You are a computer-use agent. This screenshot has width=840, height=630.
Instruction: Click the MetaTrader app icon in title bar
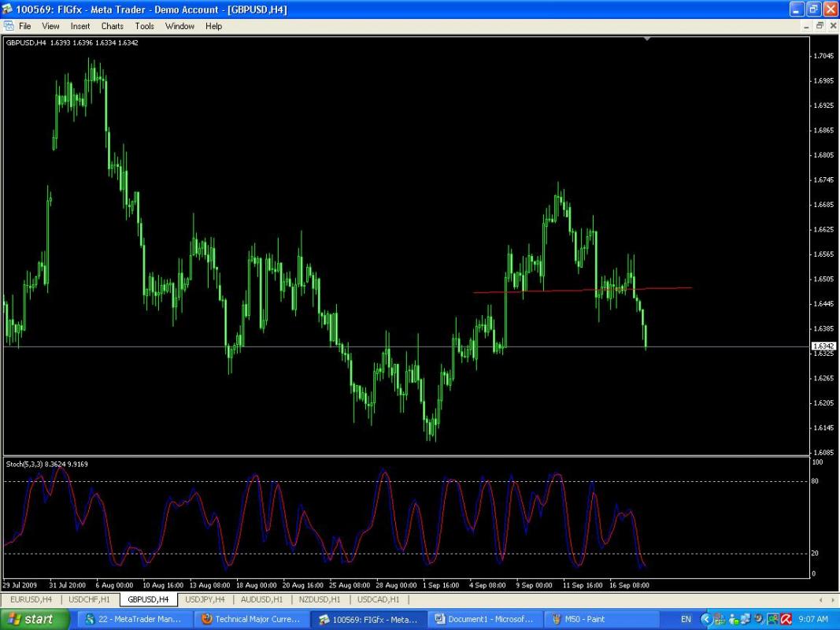pos(8,9)
